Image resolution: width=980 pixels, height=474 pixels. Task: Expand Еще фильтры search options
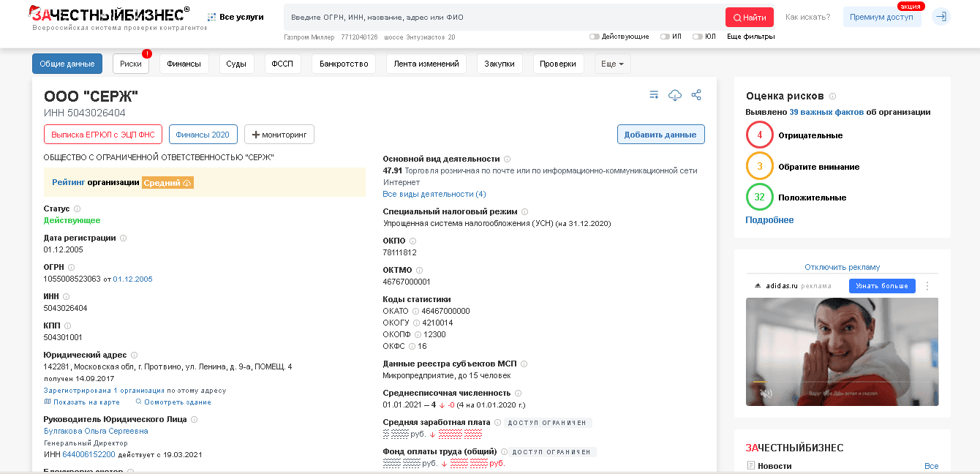click(750, 37)
